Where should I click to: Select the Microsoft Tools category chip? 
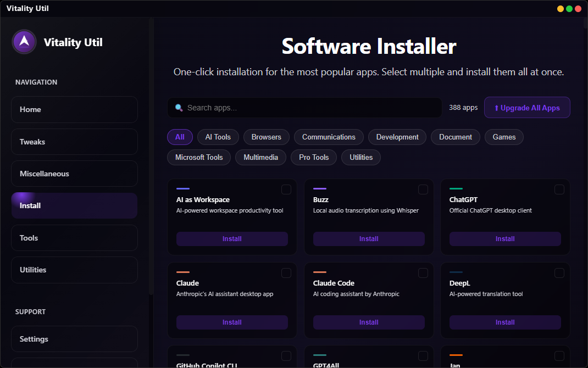coord(198,157)
